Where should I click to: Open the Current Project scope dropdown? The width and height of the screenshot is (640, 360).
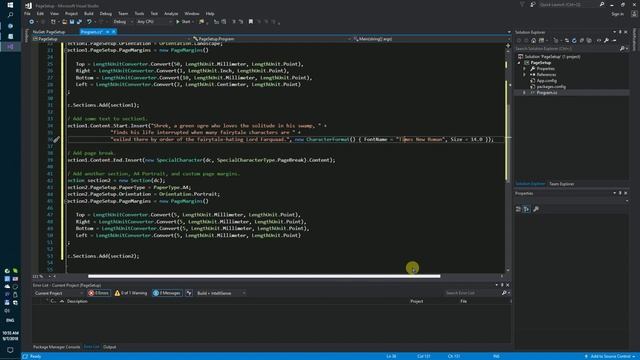click(x=58, y=293)
